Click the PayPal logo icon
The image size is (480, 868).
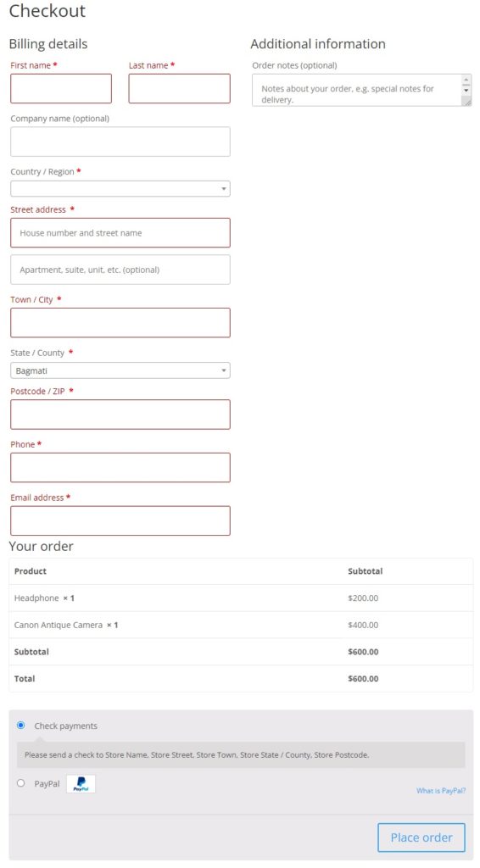tap(81, 783)
